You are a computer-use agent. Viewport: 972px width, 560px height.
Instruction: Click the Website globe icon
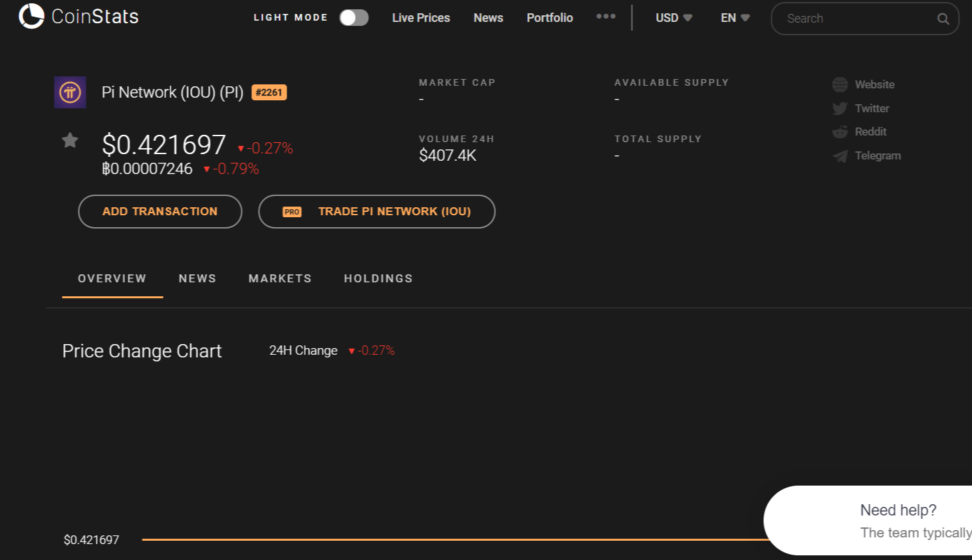[x=840, y=84]
